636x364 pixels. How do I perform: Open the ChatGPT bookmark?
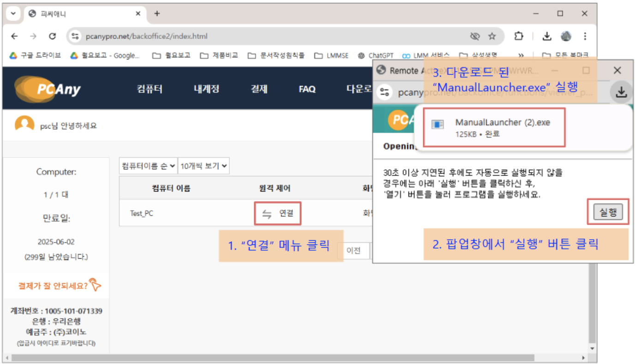[x=375, y=55]
